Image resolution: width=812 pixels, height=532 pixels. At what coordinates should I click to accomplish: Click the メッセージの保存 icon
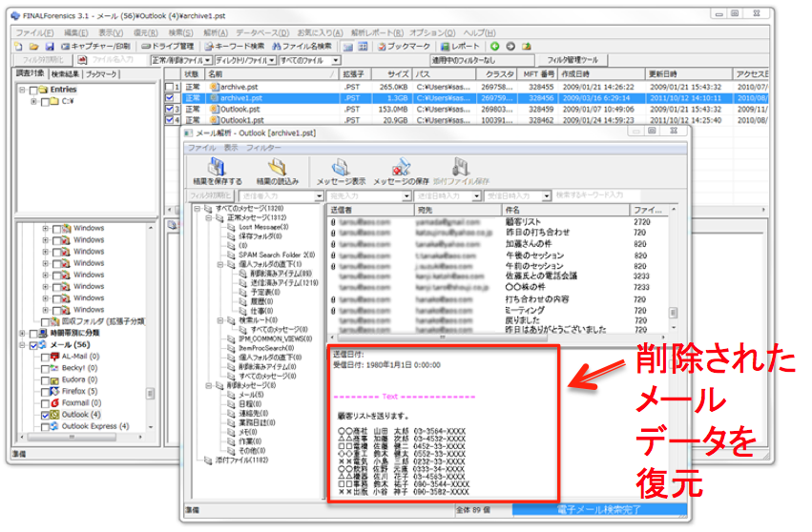click(401, 171)
